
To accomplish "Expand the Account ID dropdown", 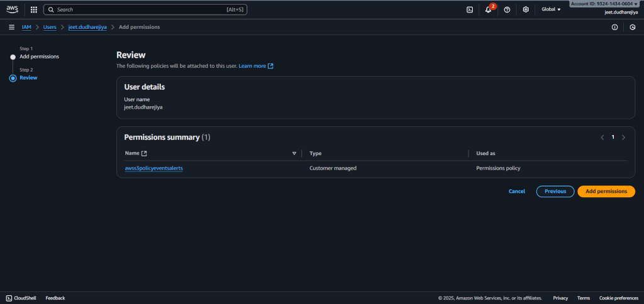I will (604, 4).
